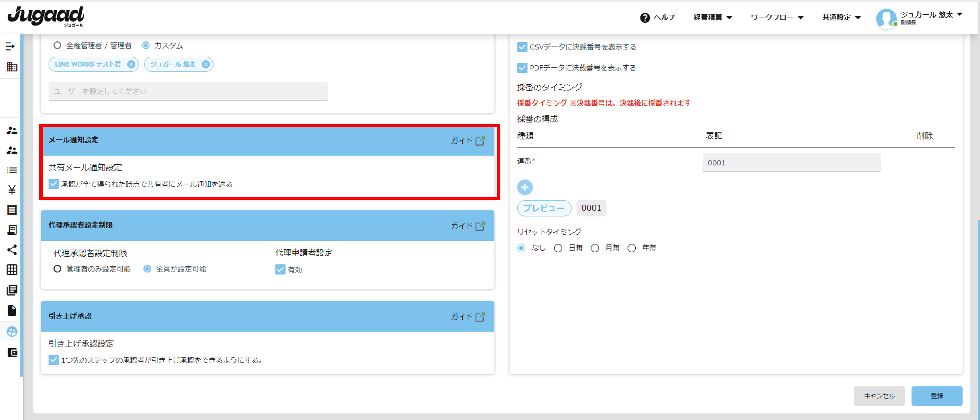Click the wallet icon in sidebar
Image resolution: width=980 pixels, height=420 pixels.
pyautogui.click(x=12, y=352)
